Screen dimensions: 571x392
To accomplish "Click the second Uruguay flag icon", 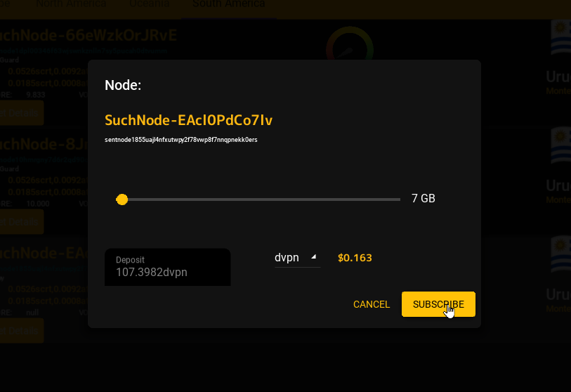I will pyautogui.click(x=560, y=145).
